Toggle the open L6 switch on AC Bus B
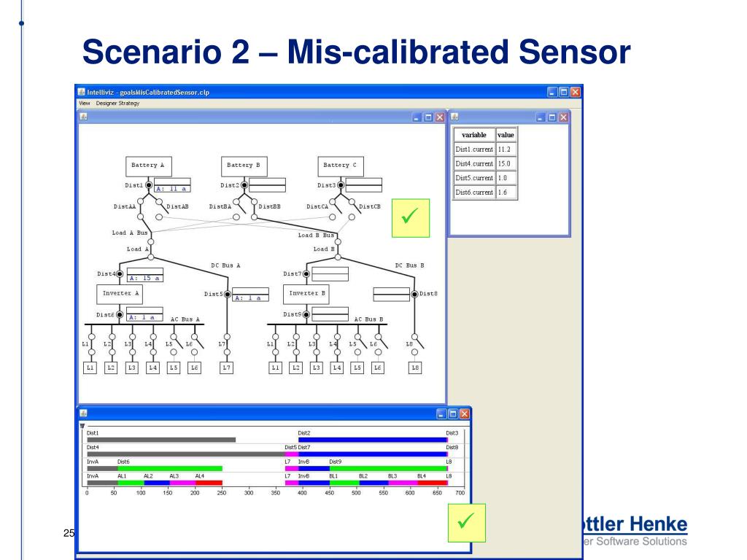 (x=380, y=344)
